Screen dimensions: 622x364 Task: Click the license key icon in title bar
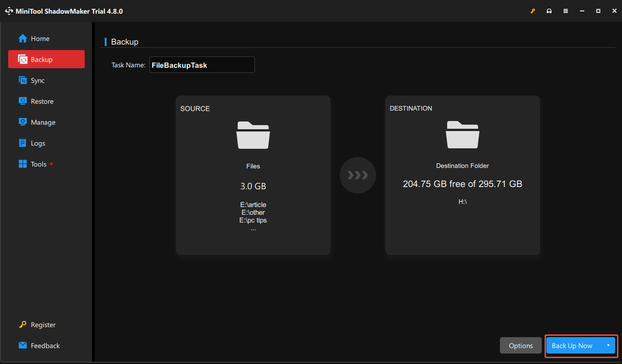click(533, 10)
